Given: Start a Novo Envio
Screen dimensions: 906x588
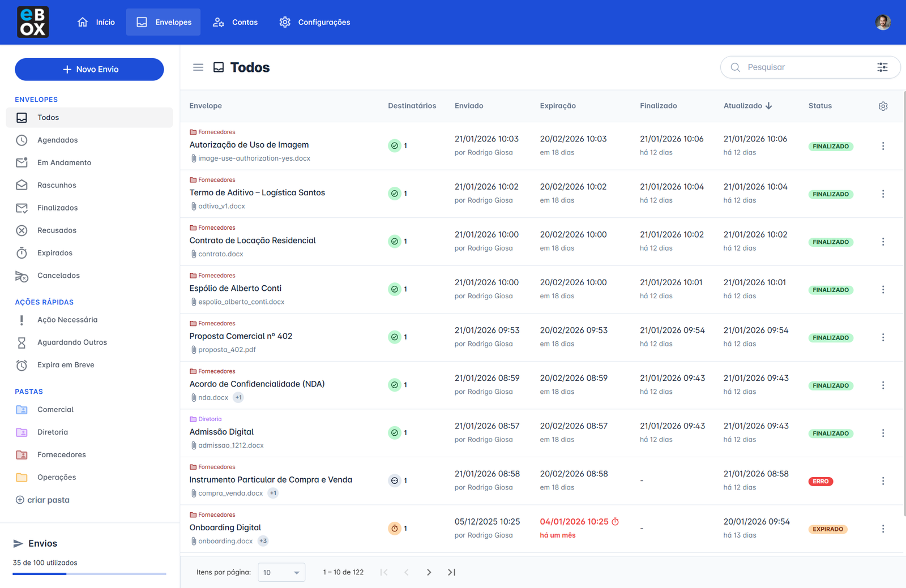Looking at the screenshot, I should pyautogui.click(x=89, y=69).
